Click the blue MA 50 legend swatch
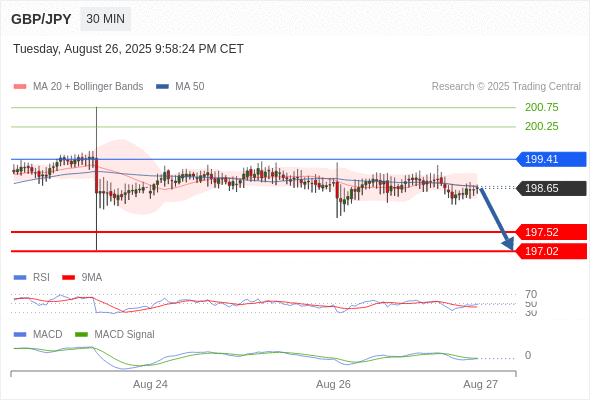 [x=162, y=87]
